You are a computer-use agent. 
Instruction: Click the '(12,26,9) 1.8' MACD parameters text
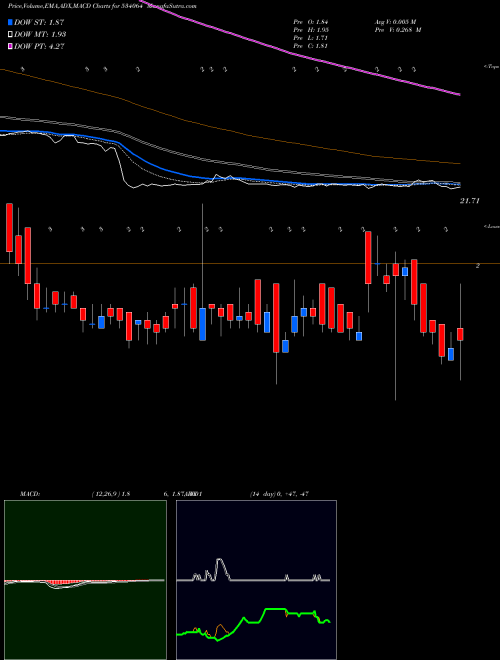coord(110,494)
